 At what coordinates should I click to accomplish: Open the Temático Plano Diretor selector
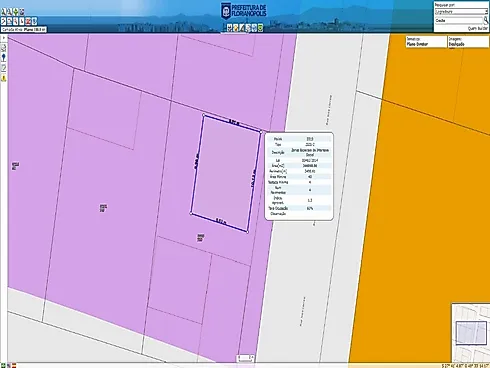[x=426, y=42]
